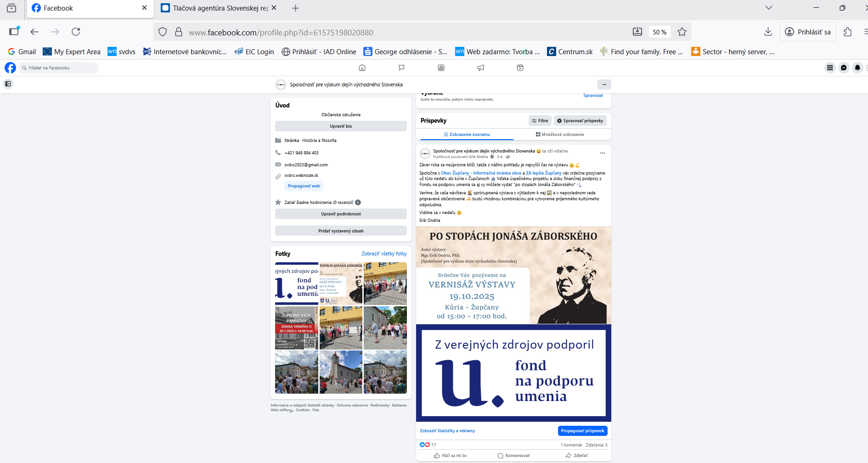Open page options three-dot menu
This screenshot has height=463, width=868.
[604, 85]
